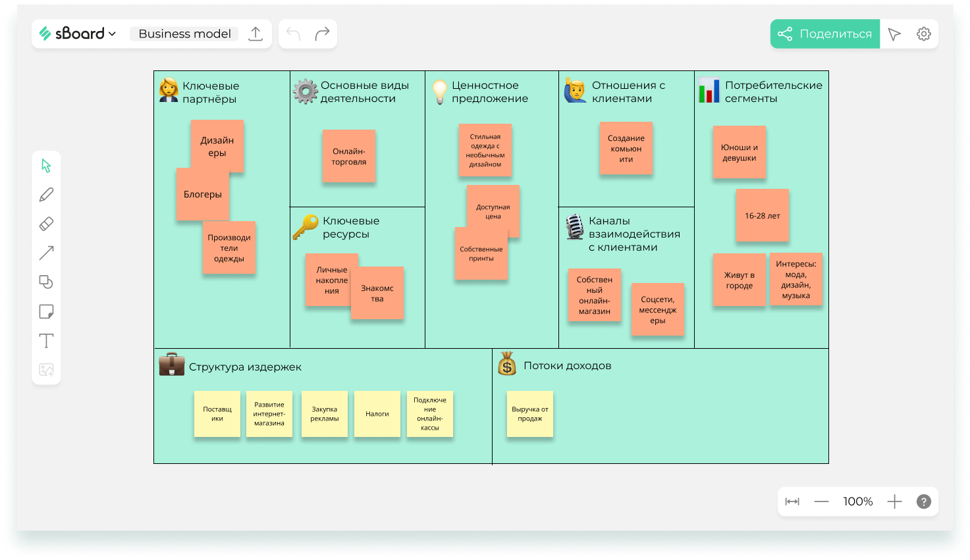970x560 pixels.
Task: Select the pencil drawing tool
Action: point(46,195)
